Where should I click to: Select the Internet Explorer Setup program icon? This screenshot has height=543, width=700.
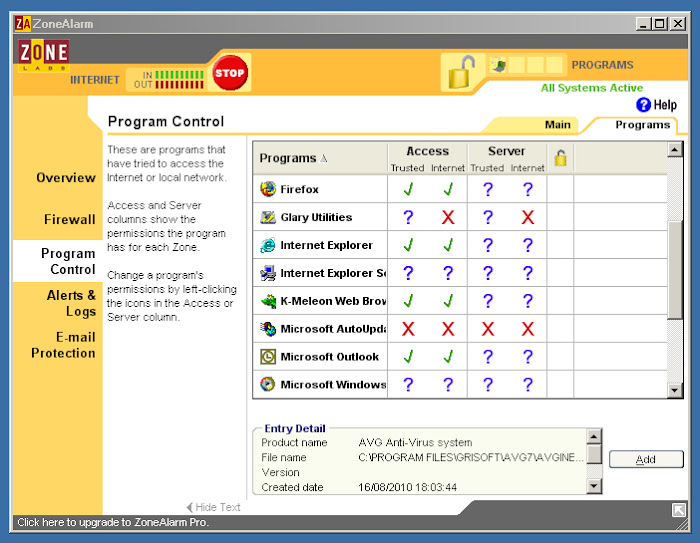pos(268,273)
